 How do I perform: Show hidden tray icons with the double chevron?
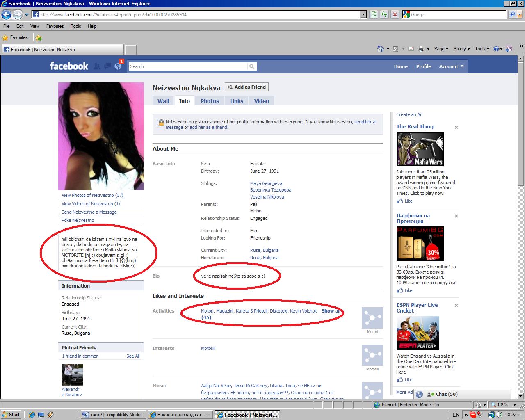(x=465, y=415)
